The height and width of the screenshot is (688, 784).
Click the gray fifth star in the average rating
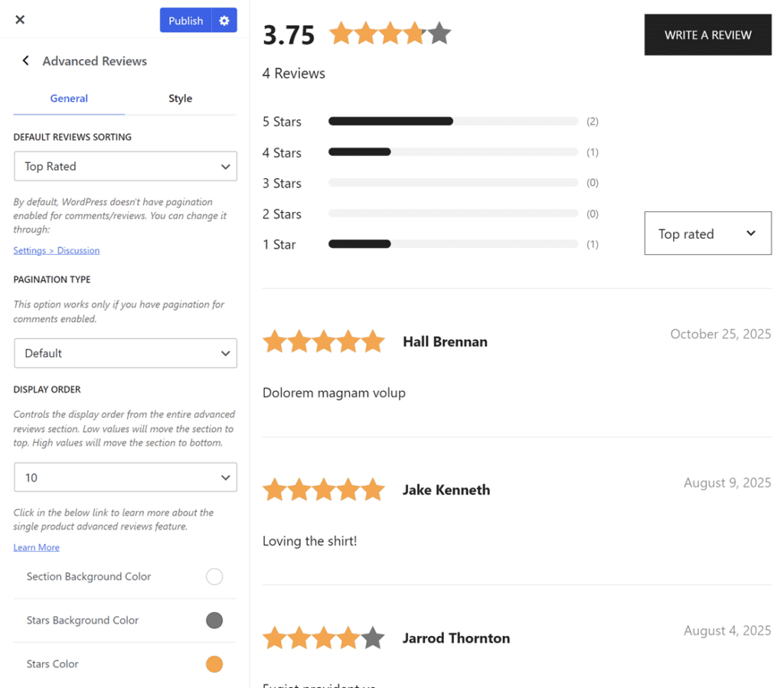(439, 34)
